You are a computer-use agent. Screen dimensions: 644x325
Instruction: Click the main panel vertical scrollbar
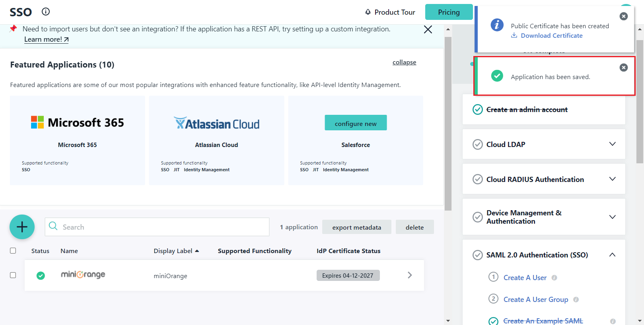pos(448,123)
